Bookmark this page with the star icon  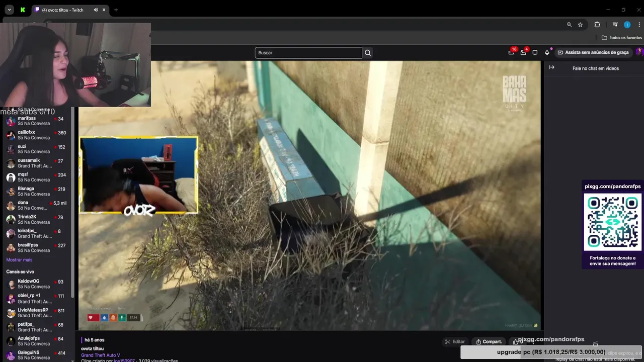point(580,25)
